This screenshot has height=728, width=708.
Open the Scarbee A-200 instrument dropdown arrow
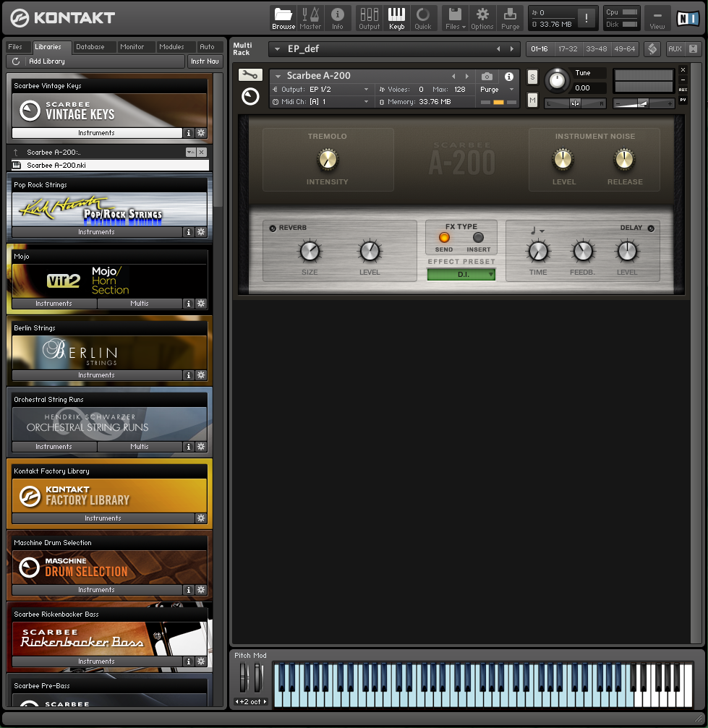278,76
